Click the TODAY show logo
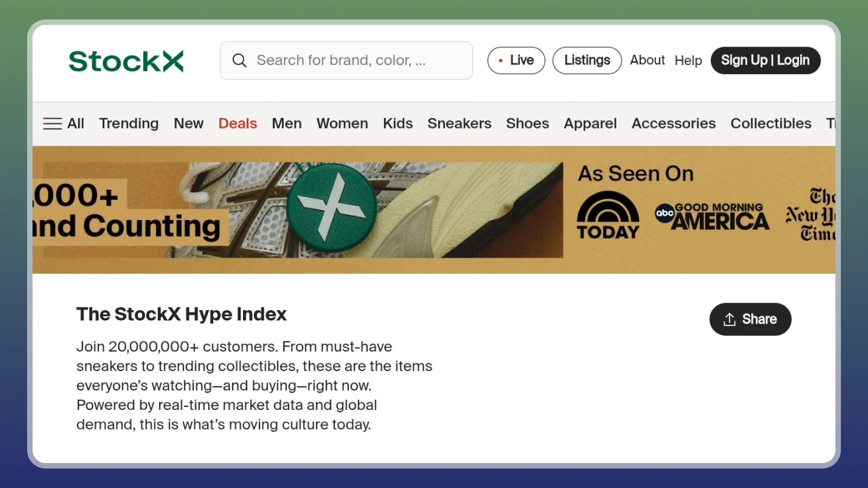Viewport: 868px width, 488px height. pyautogui.click(x=608, y=215)
